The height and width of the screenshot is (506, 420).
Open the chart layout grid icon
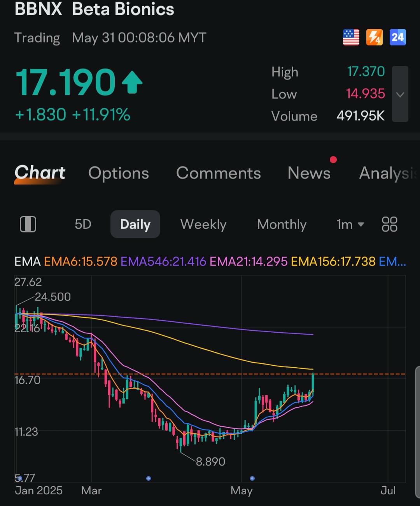pyautogui.click(x=389, y=224)
